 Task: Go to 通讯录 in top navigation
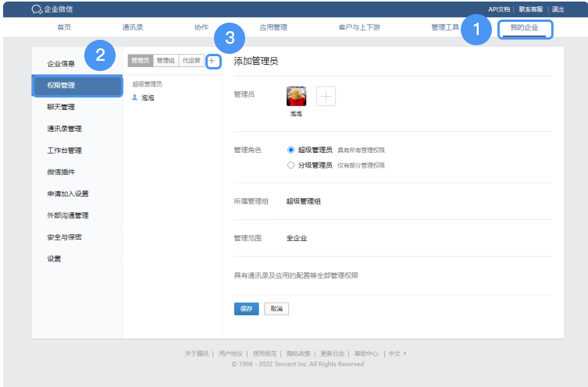click(x=132, y=27)
